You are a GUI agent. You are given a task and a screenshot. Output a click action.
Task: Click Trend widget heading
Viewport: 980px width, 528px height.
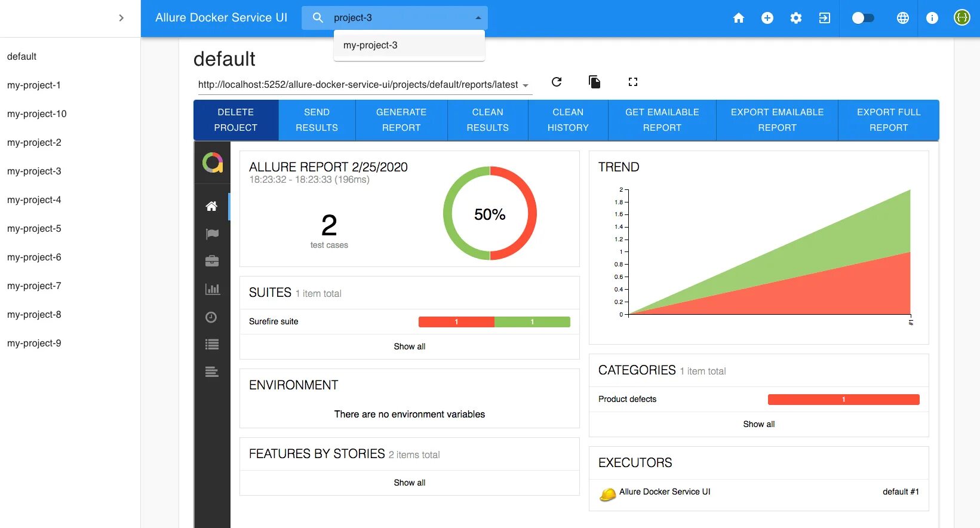tap(619, 167)
